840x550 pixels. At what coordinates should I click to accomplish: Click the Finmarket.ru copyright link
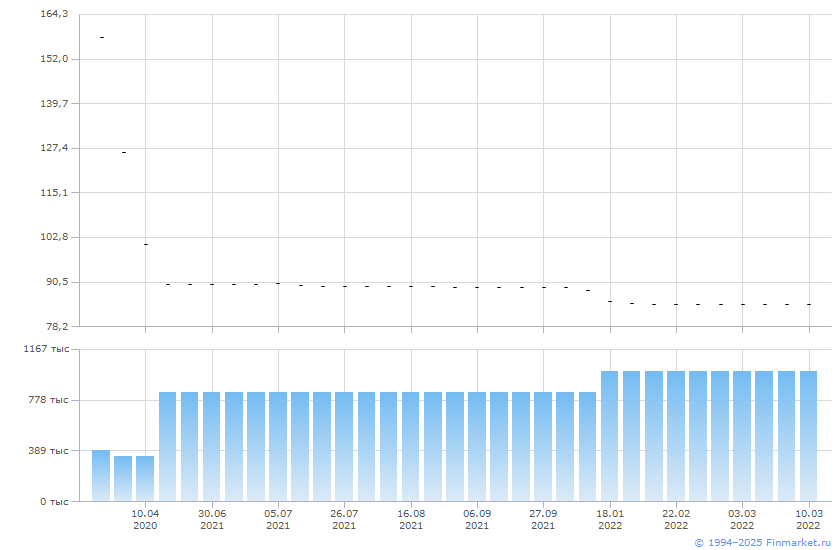pos(762,543)
